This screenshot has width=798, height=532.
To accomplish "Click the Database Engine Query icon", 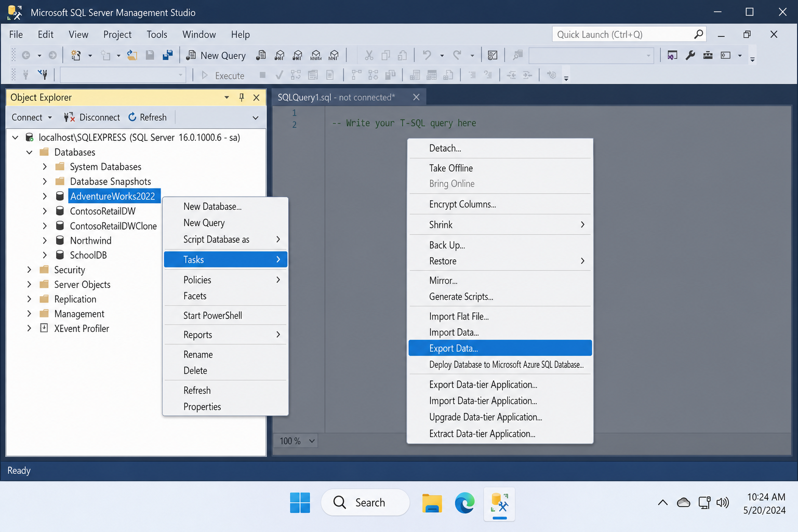I will click(261, 55).
